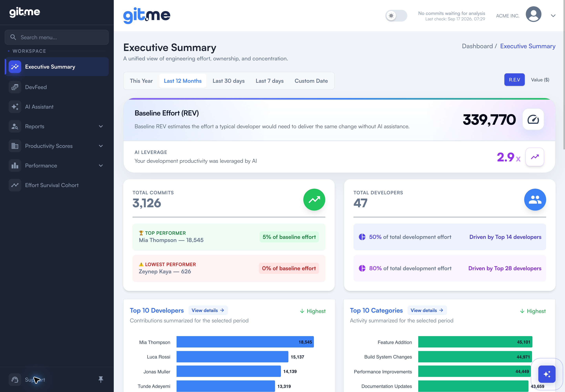This screenshot has height=392, width=565.
Task: Switch metric display to R.E.V
Action: point(514,80)
